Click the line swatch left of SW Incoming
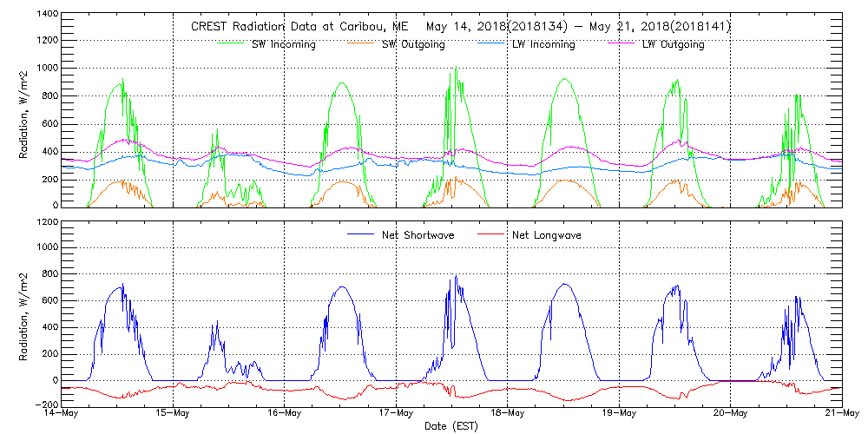 [x=233, y=44]
